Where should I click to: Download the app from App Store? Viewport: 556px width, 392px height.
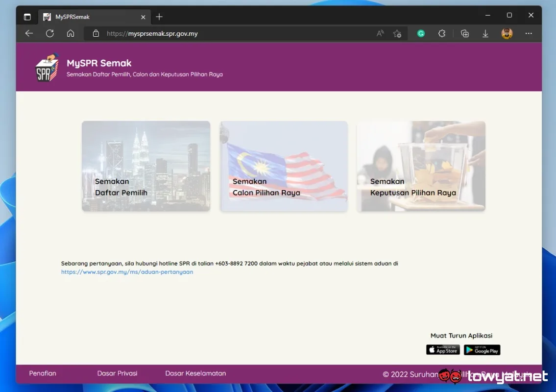443,350
